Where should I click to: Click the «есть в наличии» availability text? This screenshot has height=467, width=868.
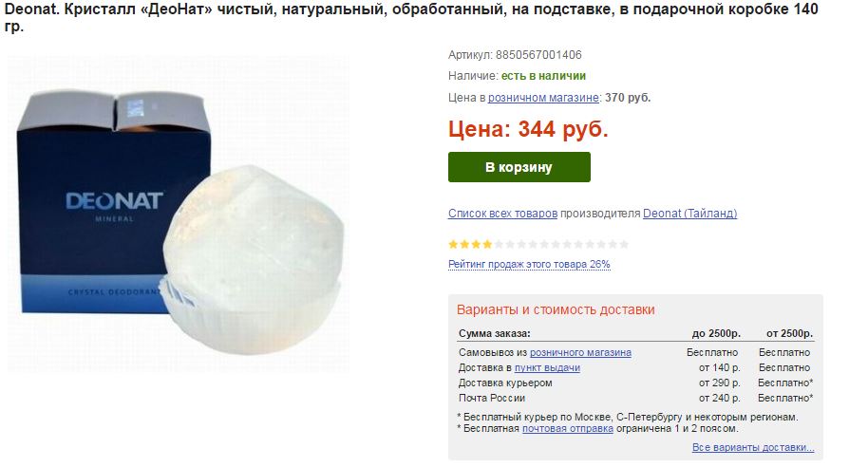543,76
